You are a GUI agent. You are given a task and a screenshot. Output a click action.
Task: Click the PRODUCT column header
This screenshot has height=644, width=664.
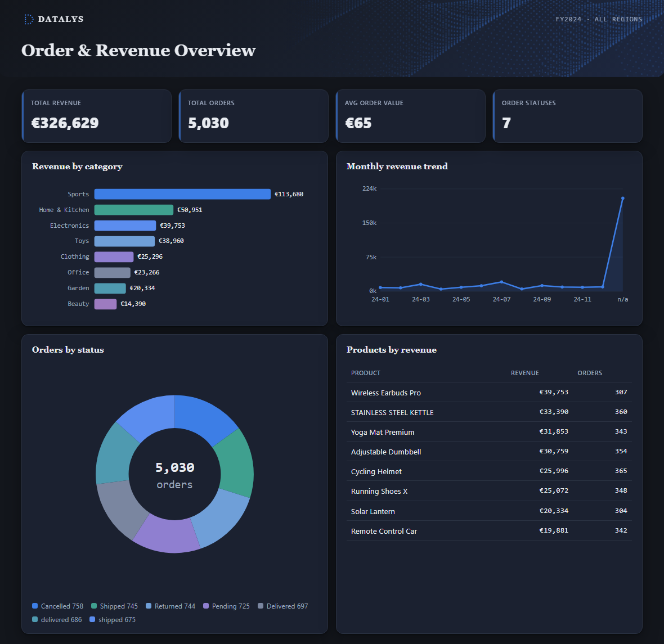point(365,373)
